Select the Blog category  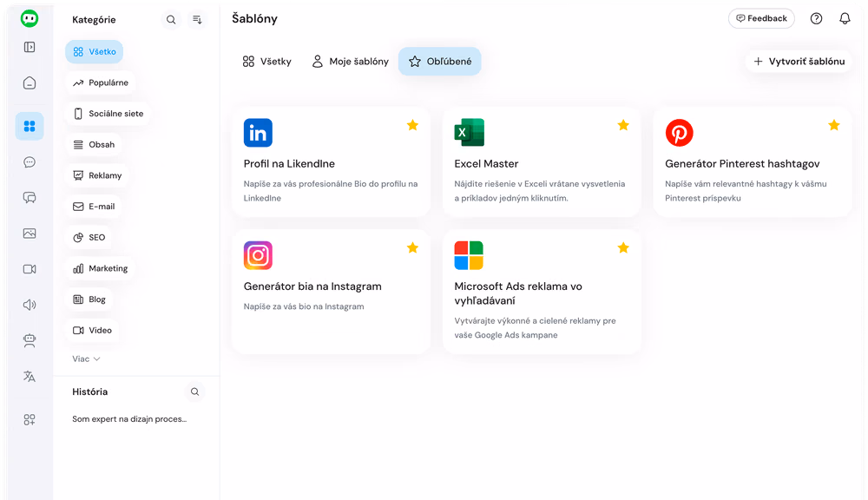coord(89,299)
